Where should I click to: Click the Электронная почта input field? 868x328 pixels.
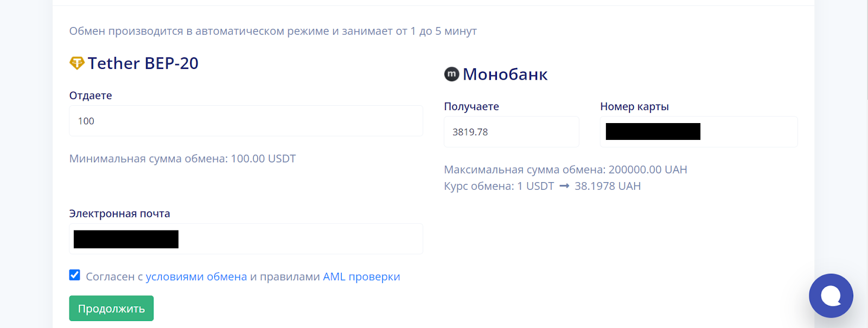point(246,239)
